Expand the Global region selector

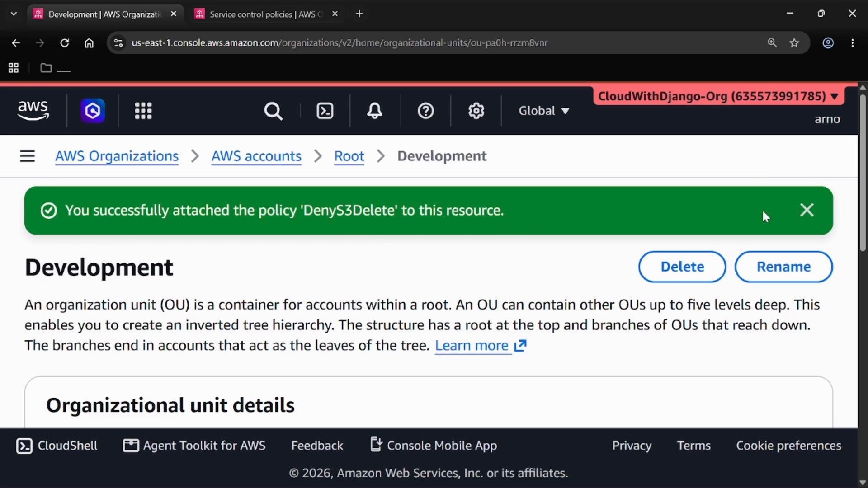[544, 111]
